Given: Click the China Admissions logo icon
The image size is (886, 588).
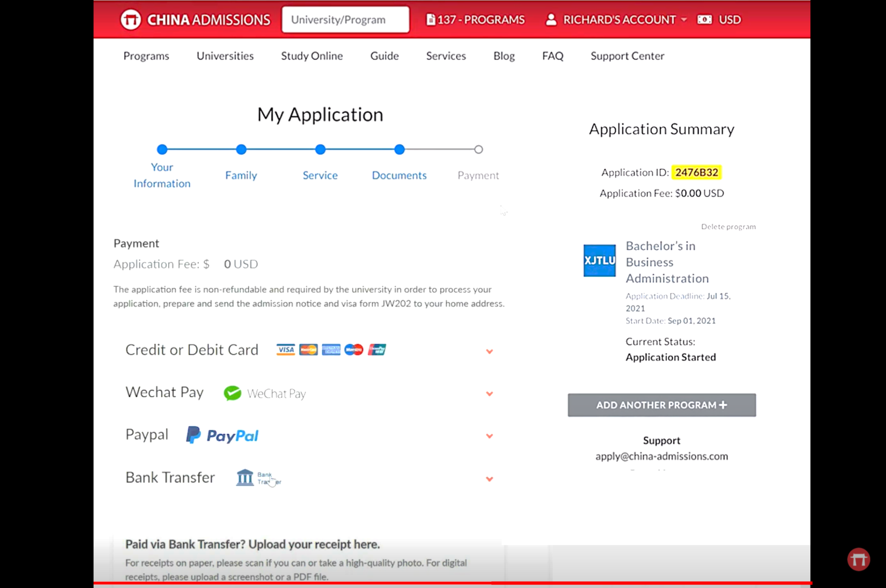Looking at the screenshot, I should 131,19.
